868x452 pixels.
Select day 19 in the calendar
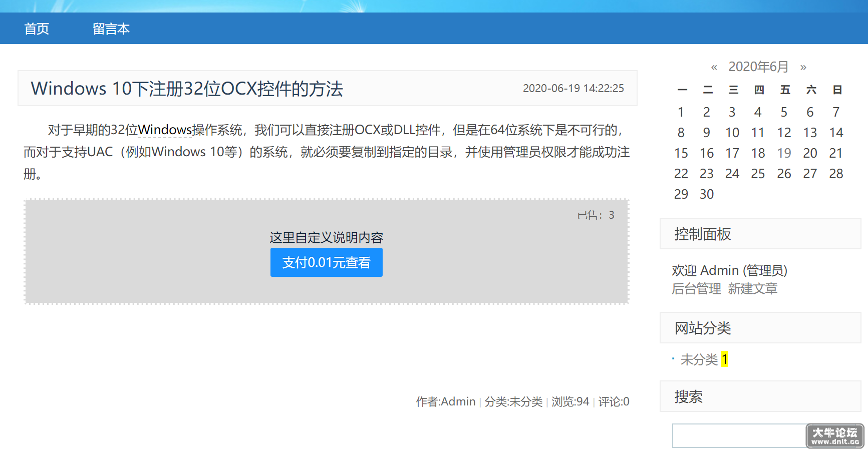784,153
